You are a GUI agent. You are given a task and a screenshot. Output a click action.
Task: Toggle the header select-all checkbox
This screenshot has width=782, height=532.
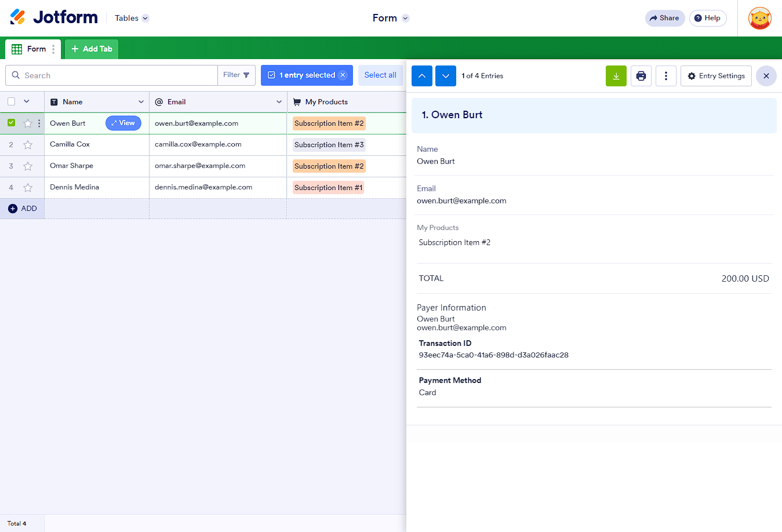(11, 101)
